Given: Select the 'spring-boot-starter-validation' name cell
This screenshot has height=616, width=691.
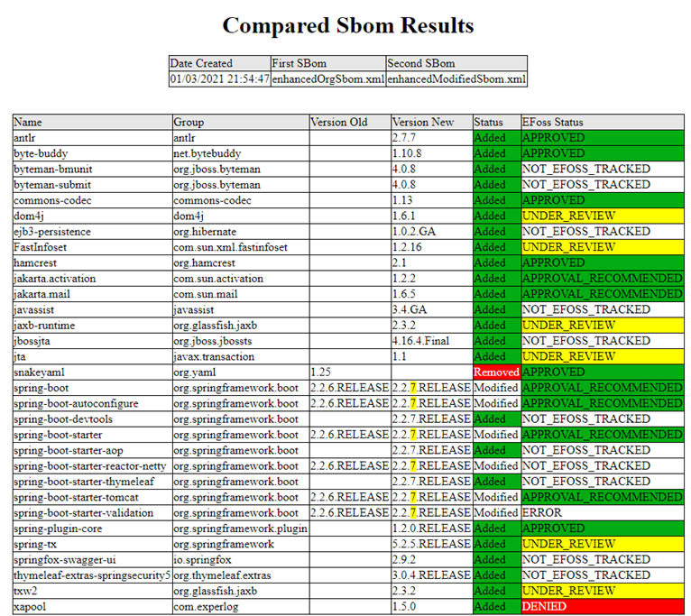Looking at the screenshot, I should pos(93,513).
